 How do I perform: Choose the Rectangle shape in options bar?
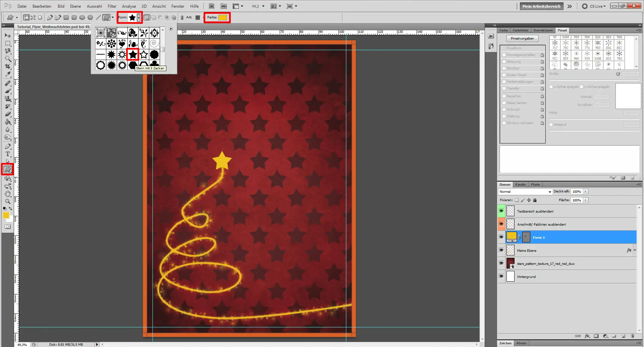coord(66,17)
